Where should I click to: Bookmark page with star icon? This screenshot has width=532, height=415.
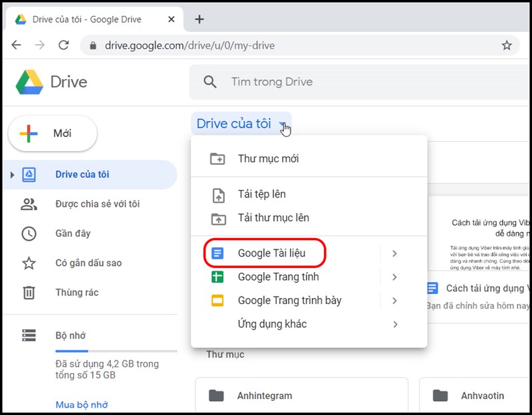[507, 45]
